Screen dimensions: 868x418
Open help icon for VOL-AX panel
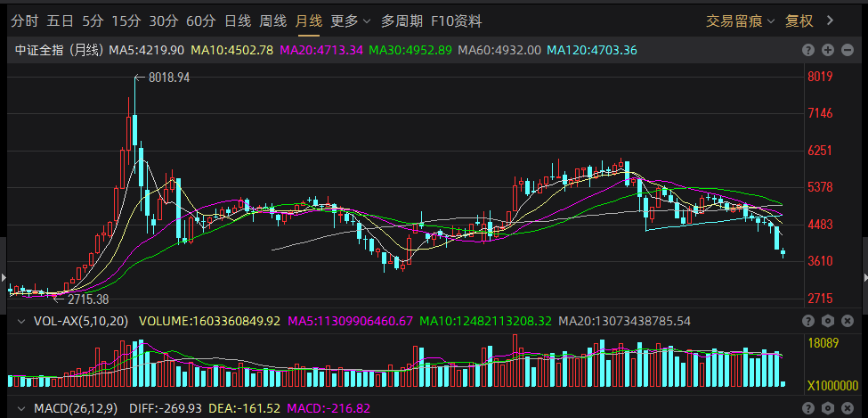[x=808, y=321]
